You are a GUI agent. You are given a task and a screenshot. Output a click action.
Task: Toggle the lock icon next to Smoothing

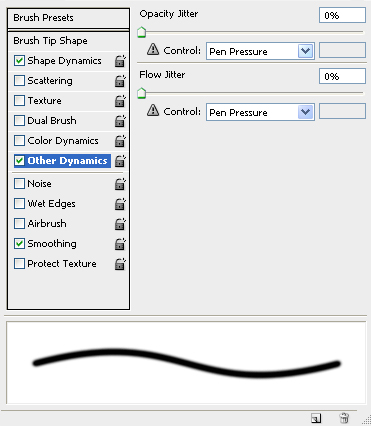(120, 244)
